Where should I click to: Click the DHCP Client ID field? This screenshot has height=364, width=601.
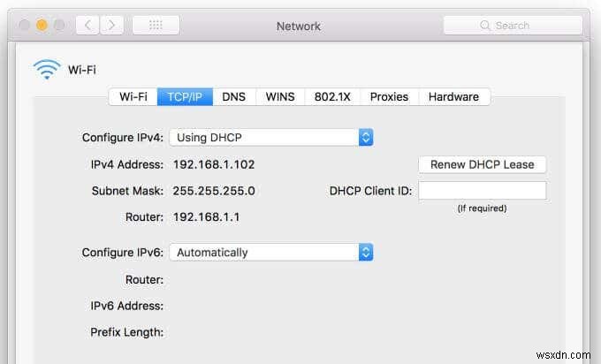[x=483, y=191]
